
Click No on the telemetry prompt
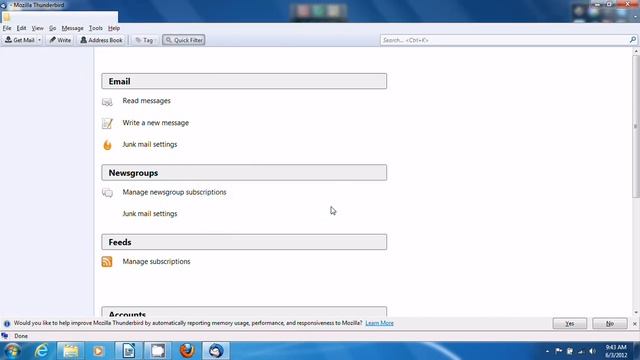point(610,324)
